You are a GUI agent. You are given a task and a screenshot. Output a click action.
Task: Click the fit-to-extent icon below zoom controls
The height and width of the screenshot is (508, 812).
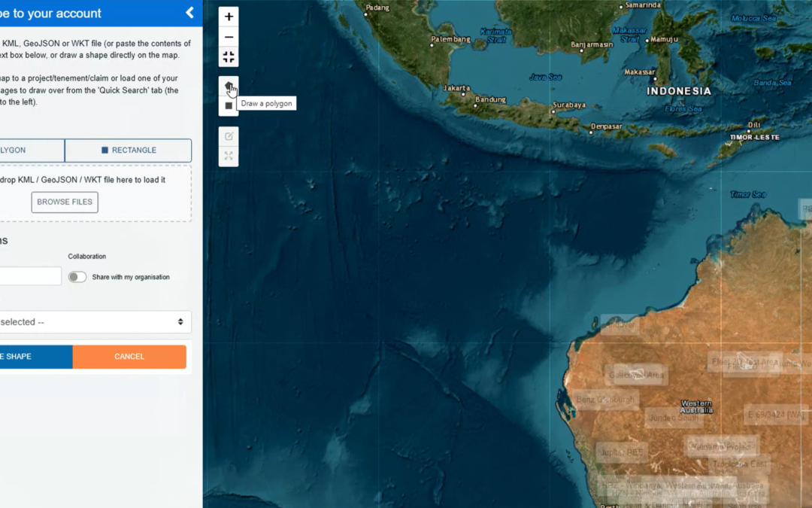point(229,56)
